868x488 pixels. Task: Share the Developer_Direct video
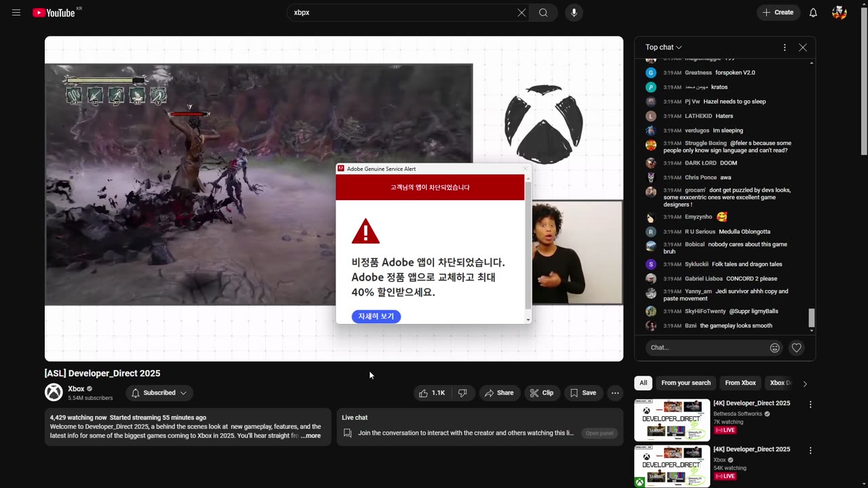coord(499,393)
